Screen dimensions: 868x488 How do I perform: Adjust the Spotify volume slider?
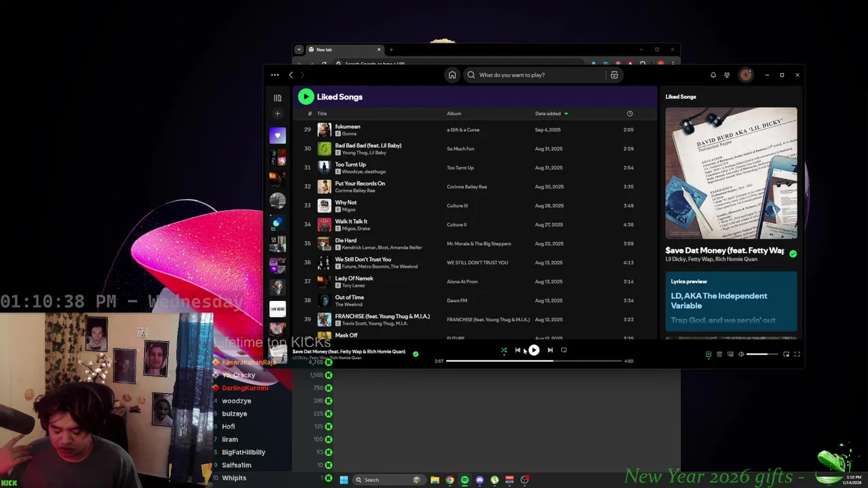coord(762,354)
